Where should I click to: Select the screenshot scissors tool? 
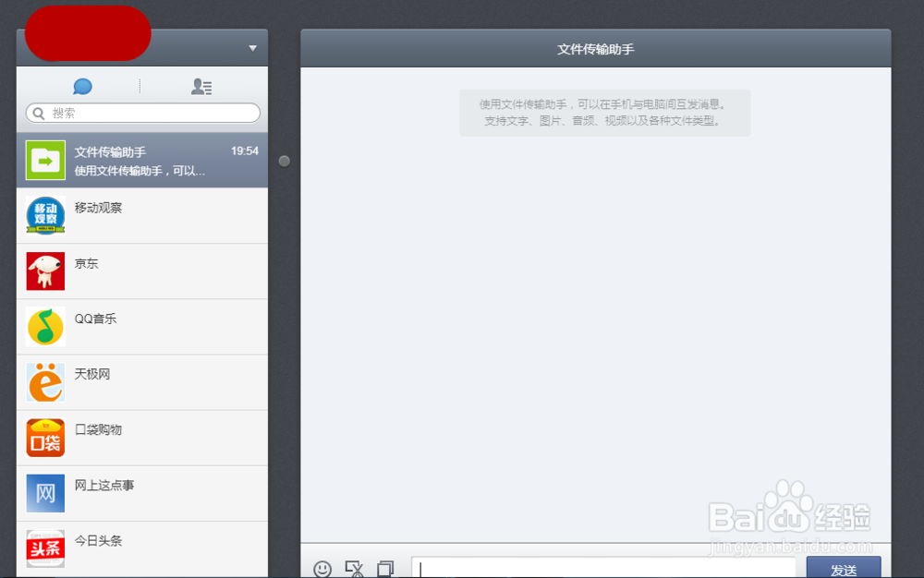pyautogui.click(x=354, y=571)
